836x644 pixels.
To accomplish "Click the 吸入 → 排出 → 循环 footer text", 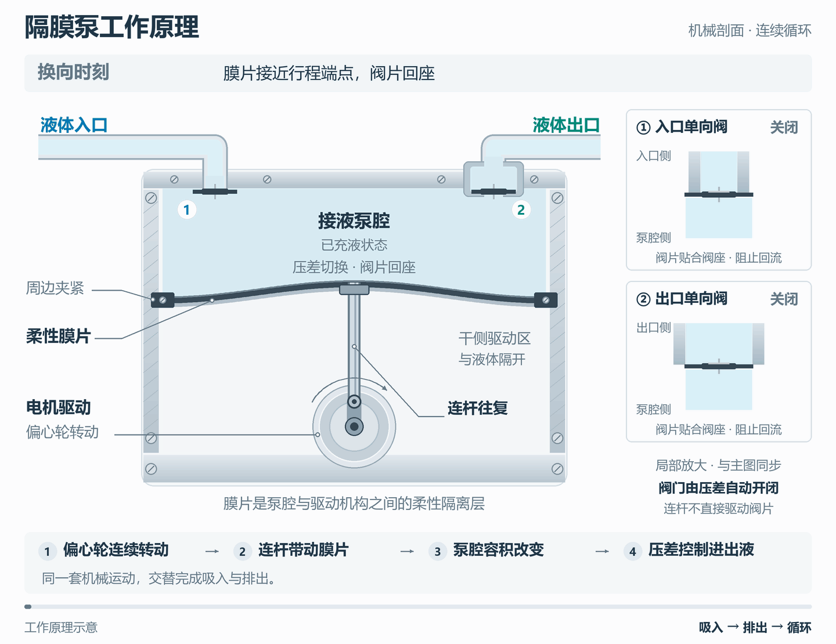I will [755, 627].
